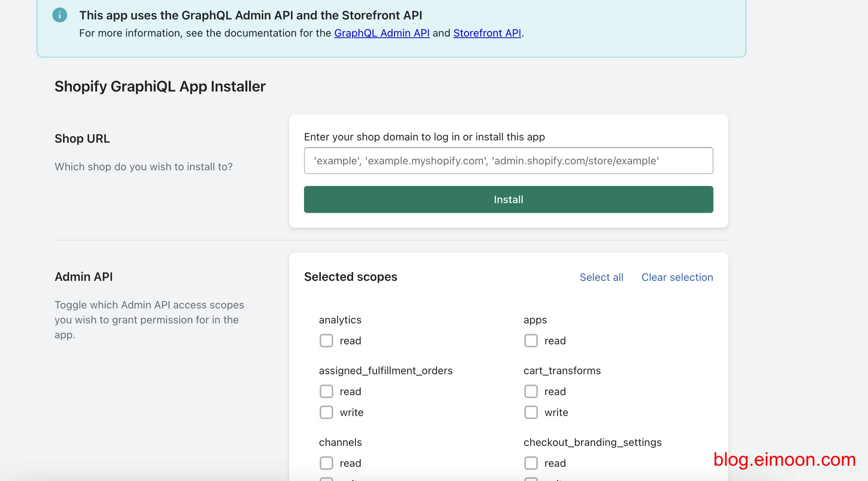
Task: Click Clear selection option
Action: [x=678, y=277]
